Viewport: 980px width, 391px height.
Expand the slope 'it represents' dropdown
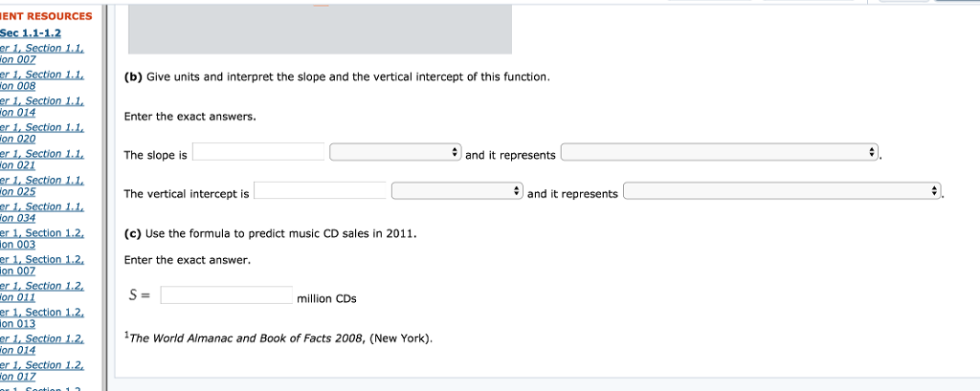720,153
